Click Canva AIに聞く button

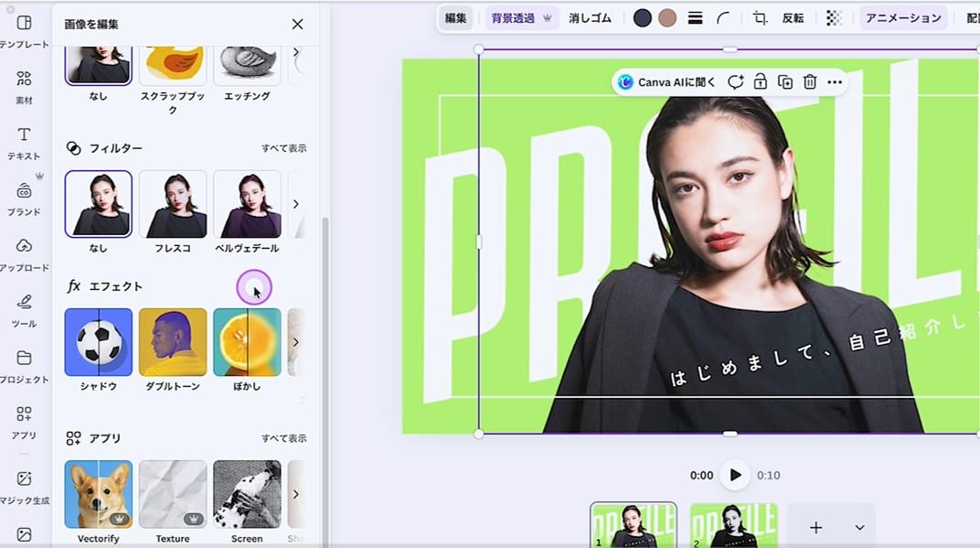pyautogui.click(x=666, y=82)
